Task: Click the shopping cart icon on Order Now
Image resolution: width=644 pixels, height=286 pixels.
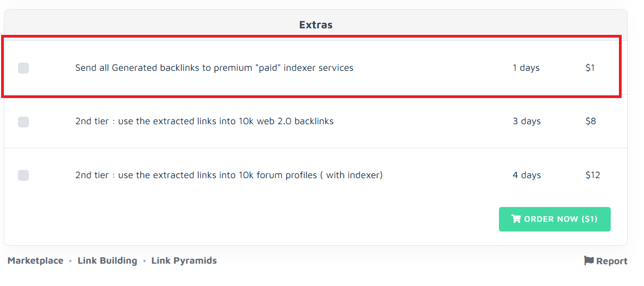Action: click(x=516, y=219)
